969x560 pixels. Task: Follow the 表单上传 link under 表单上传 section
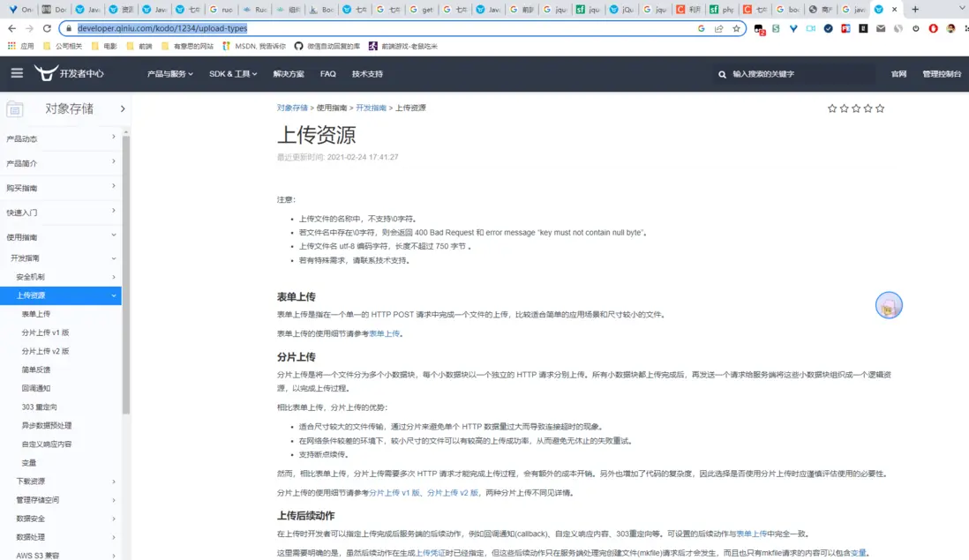[385, 334]
